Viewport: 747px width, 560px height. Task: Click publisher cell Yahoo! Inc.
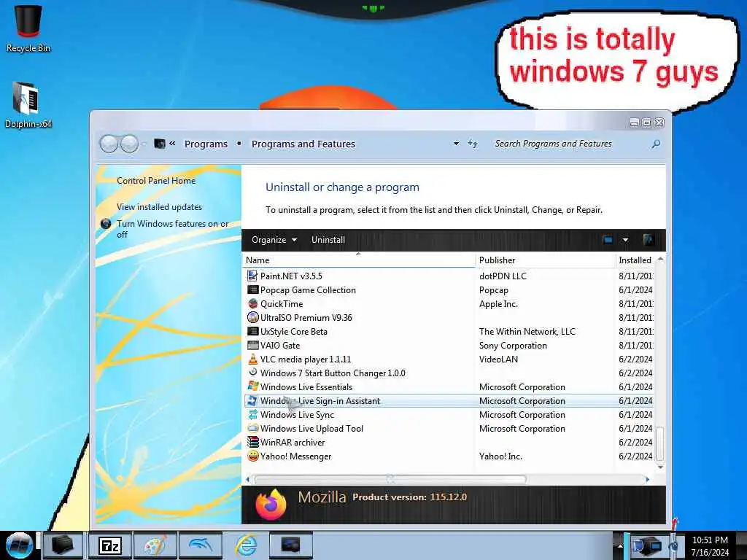click(500, 456)
